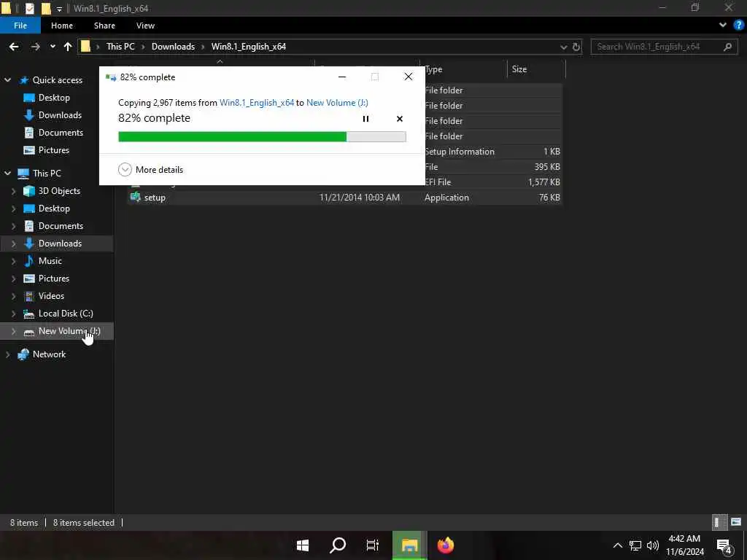Image resolution: width=747 pixels, height=560 pixels.
Task: Open the address bar history dropdown
Action: tap(564, 47)
